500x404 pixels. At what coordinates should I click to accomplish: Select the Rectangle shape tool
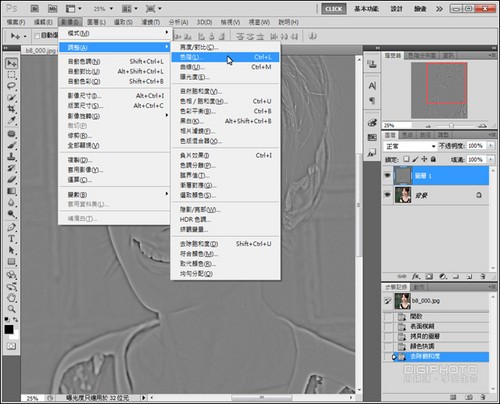pos(12,262)
